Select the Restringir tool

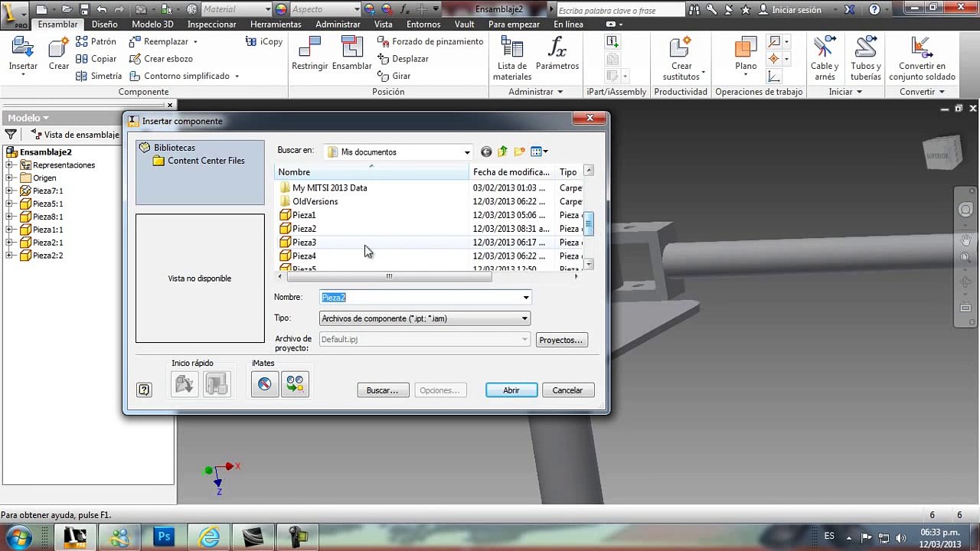pyautogui.click(x=309, y=54)
